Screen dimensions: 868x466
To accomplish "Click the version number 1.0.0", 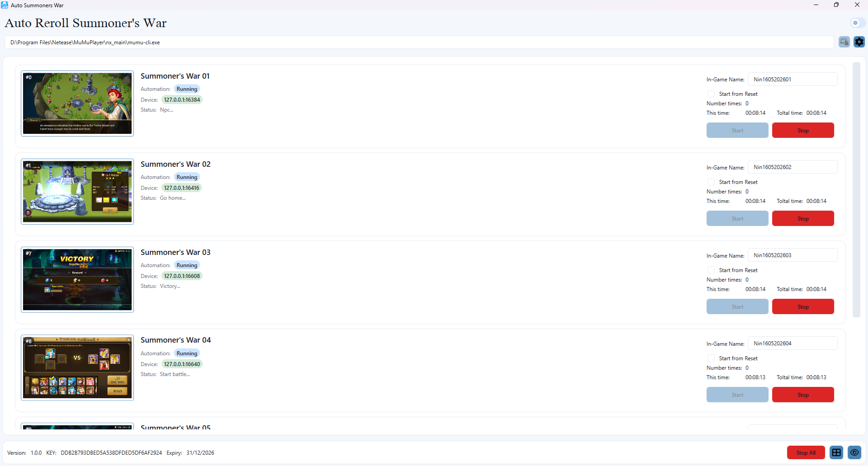I will click(36, 453).
